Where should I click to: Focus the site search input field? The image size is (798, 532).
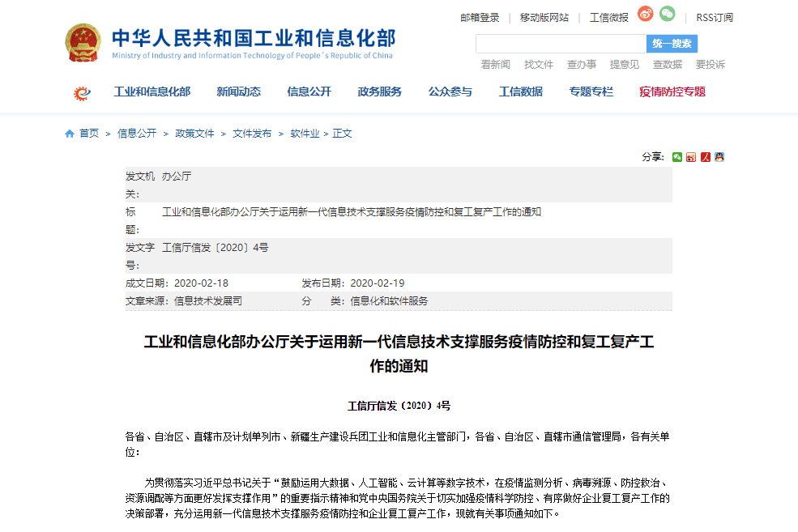(561, 44)
